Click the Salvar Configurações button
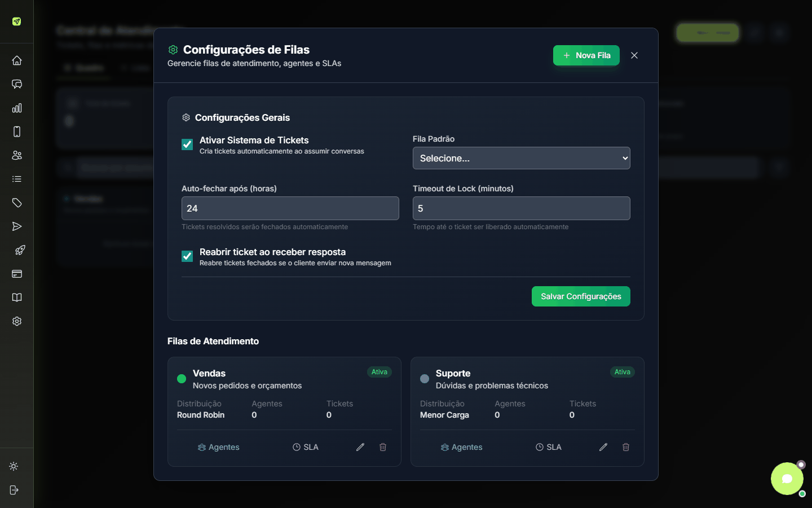Screen dimensions: 812x508 coord(581,296)
